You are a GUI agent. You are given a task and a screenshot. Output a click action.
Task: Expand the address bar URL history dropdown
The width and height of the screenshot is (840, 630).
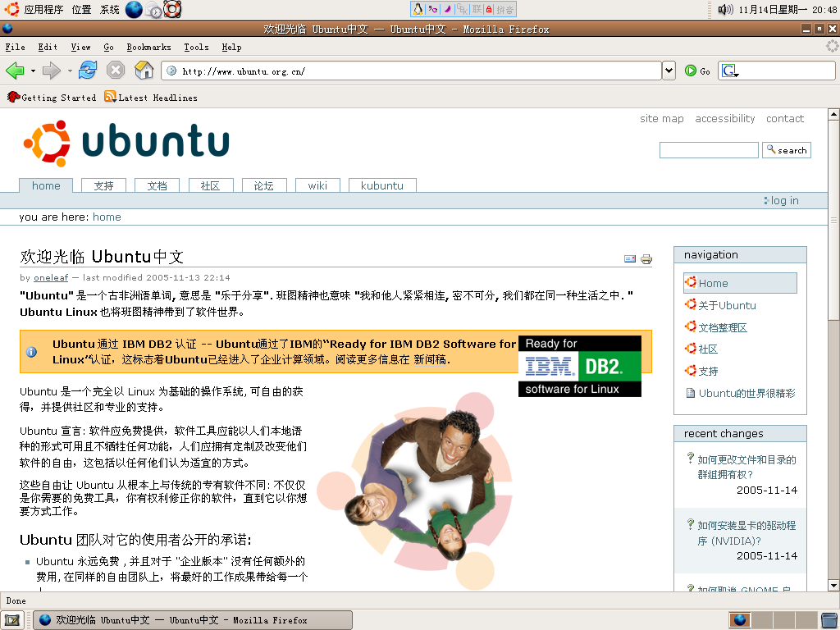click(669, 71)
